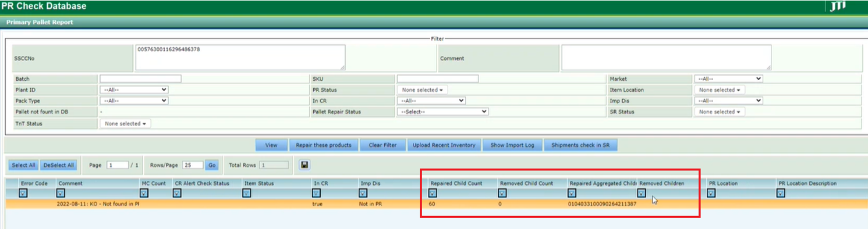
Task: Click the '010403310009026421138' cell
Action: pyautogui.click(x=603, y=204)
